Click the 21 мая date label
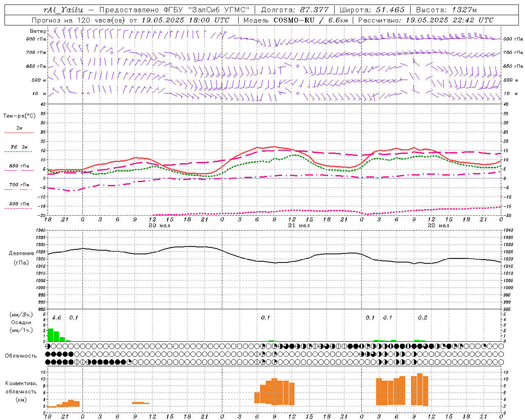The width and height of the screenshot is (525, 420). point(299,226)
